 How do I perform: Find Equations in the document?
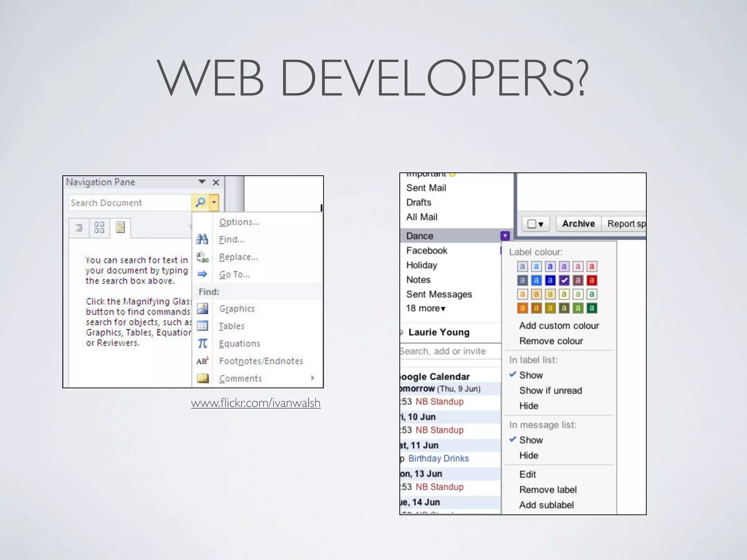(x=240, y=344)
